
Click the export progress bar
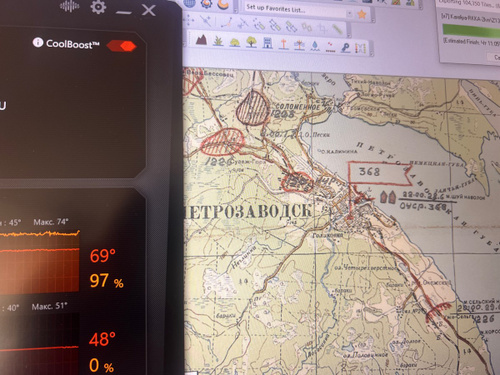[471, 32]
